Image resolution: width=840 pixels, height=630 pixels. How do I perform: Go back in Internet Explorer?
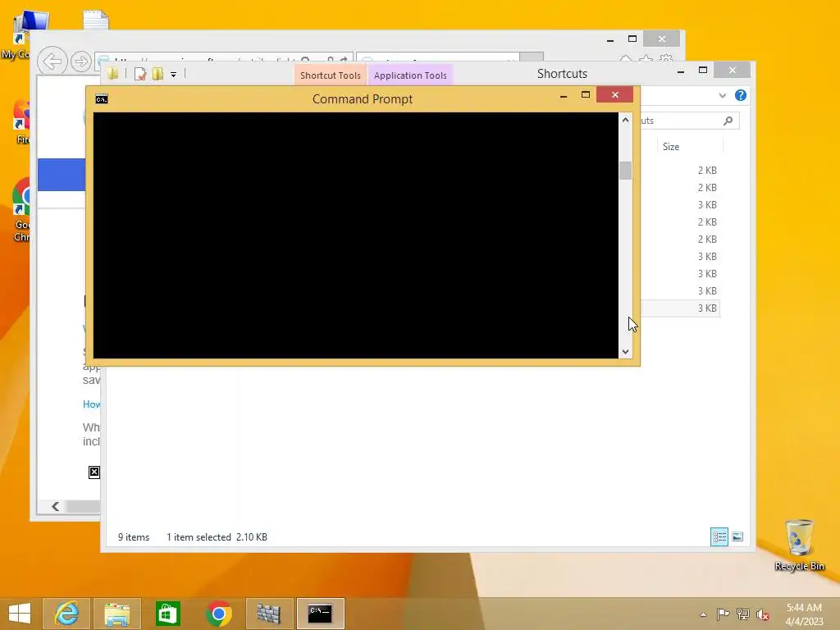pyautogui.click(x=52, y=61)
